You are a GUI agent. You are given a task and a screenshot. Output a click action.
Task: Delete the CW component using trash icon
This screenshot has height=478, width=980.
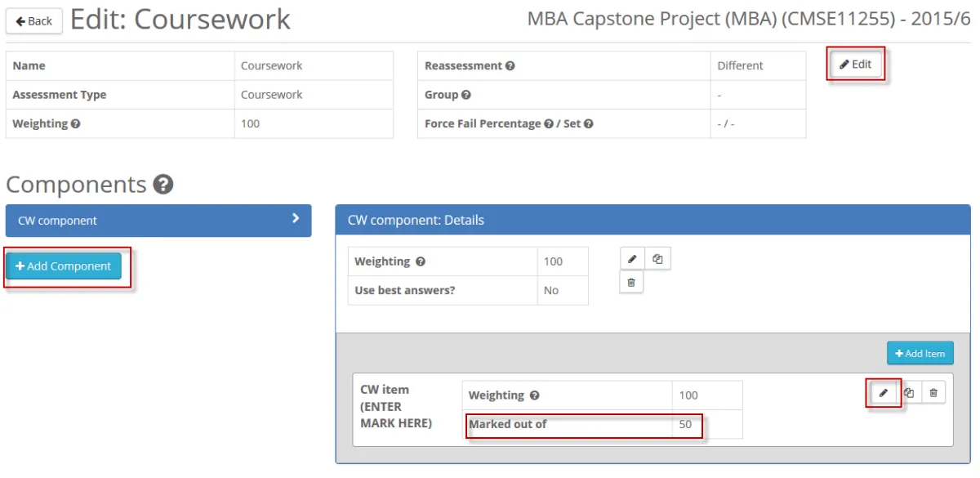[x=631, y=283]
